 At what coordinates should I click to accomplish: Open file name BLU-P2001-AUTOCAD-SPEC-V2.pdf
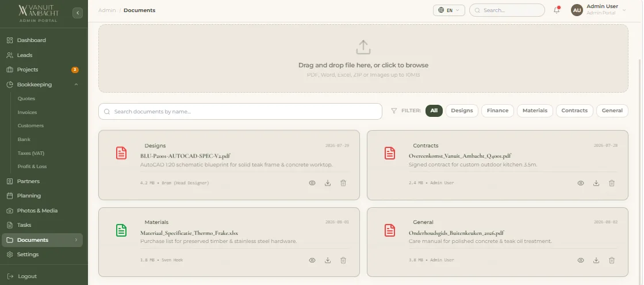[185, 156]
